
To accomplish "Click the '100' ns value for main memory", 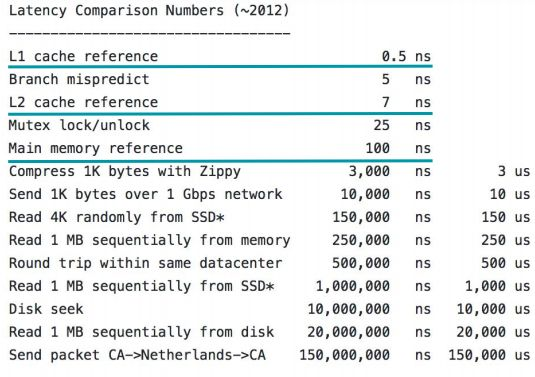I will coord(378,148).
